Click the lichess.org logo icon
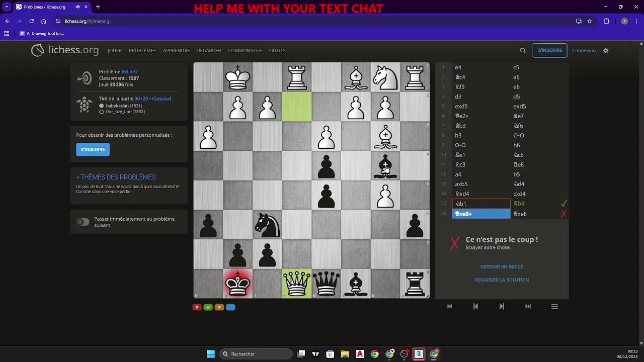The height and width of the screenshot is (362, 644). tap(38, 50)
